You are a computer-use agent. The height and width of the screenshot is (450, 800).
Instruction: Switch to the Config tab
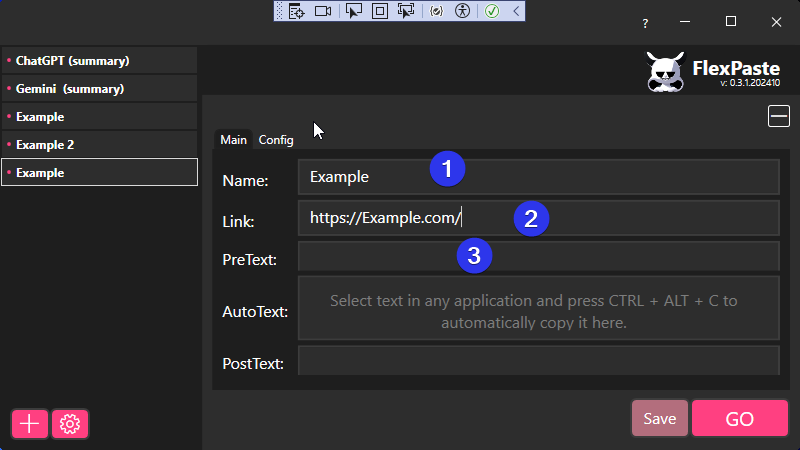tap(276, 140)
